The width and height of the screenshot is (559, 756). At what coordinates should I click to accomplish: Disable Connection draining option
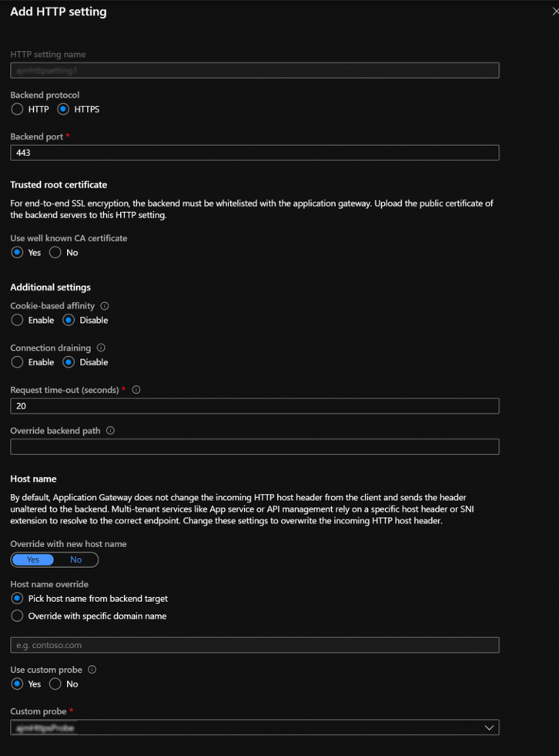click(69, 362)
